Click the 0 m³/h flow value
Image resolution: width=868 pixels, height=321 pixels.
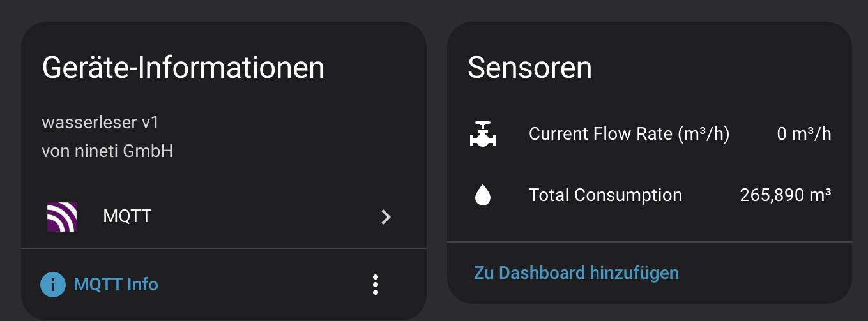[803, 134]
